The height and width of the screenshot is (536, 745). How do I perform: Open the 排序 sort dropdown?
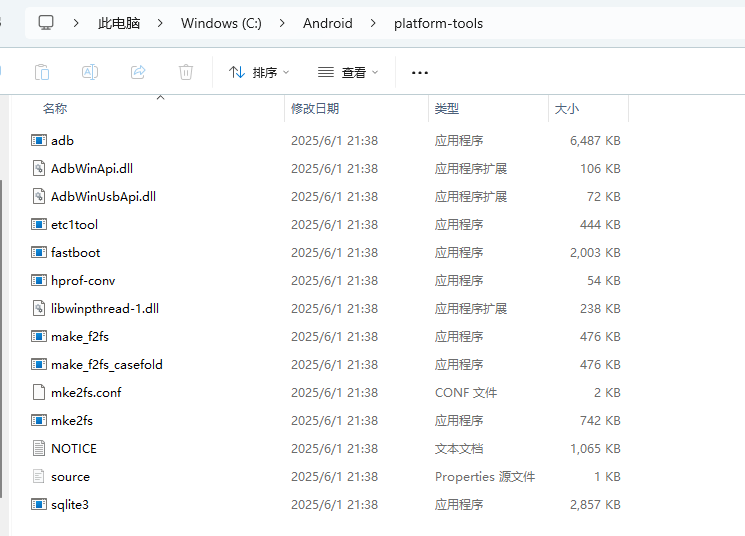(259, 72)
